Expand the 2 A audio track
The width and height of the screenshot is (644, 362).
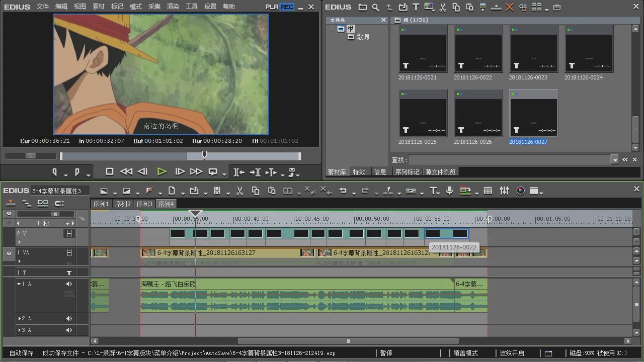point(19,318)
